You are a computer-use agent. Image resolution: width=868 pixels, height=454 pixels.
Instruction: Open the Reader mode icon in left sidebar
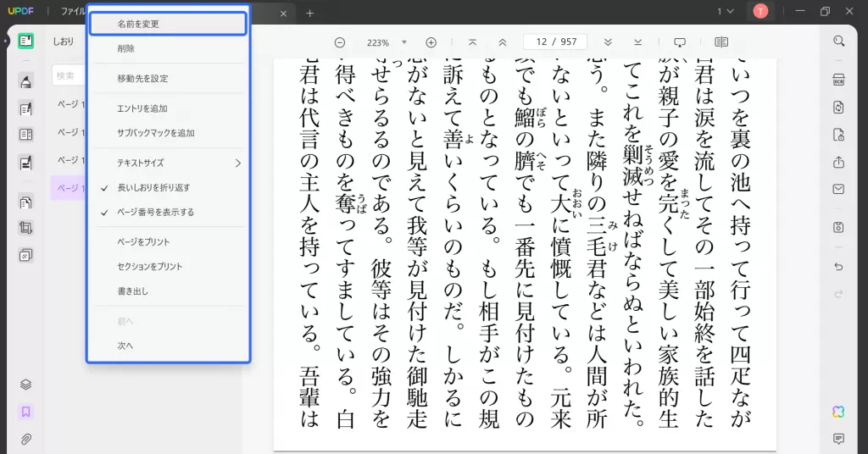(x=25, y=41)
